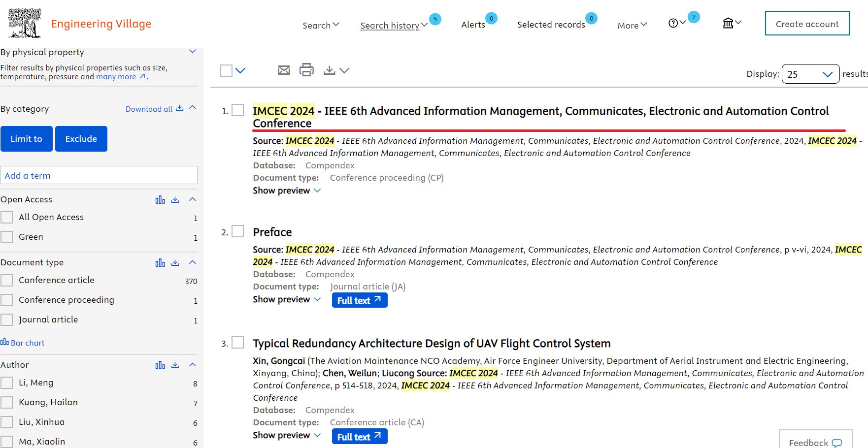Click the download records icon in toolbar
Image resolution: width=868 pixels, height=448 pixels.
coord(330,70)
